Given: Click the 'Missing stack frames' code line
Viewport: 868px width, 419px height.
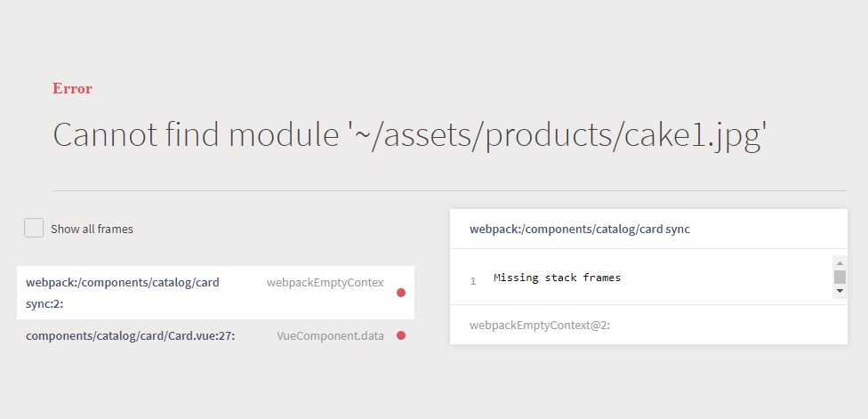Looking at the screenshot, I should 557,278.
